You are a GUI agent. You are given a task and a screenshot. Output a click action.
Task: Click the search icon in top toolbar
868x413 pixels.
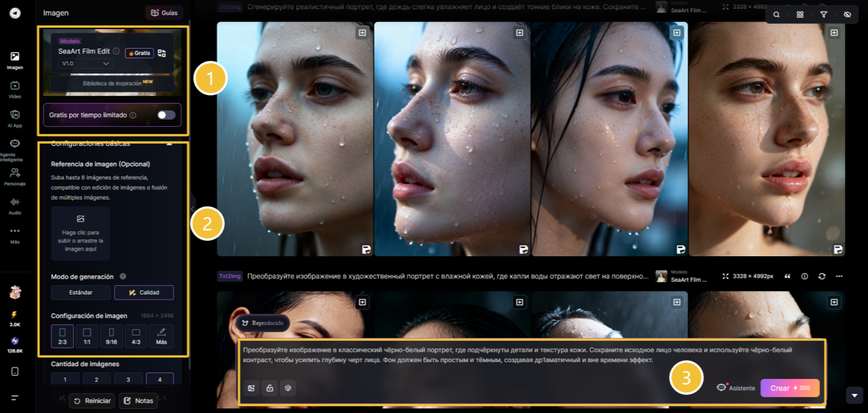[x=777, y=14]
